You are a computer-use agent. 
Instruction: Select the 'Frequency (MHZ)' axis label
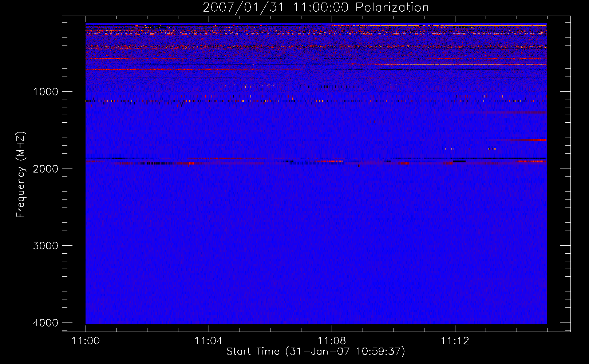pyautogui.click(x=21, y=175)
